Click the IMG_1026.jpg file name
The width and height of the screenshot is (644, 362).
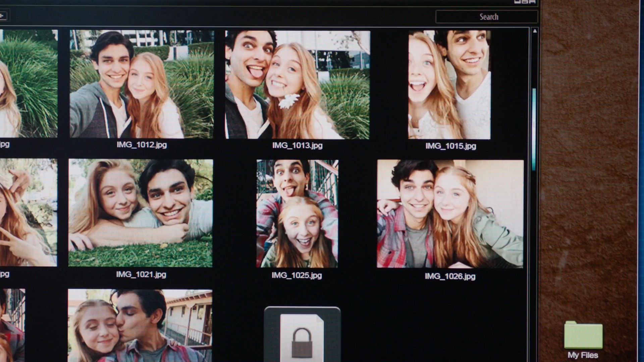click(450, 277)
